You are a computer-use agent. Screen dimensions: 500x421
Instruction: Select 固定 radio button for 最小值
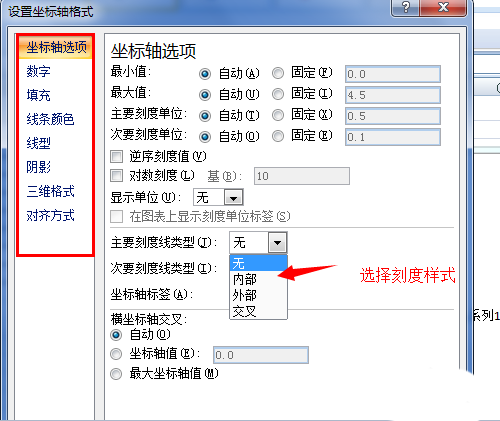pyautogui.click(x=278, y=73)
